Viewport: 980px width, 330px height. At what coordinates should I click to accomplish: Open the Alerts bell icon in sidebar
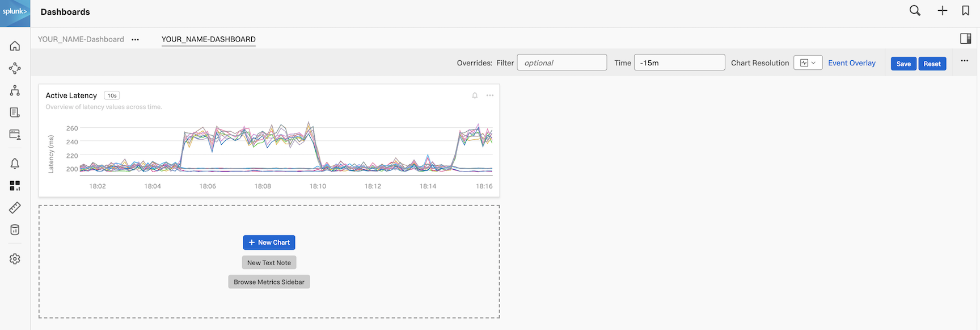[x=15, y=164]
